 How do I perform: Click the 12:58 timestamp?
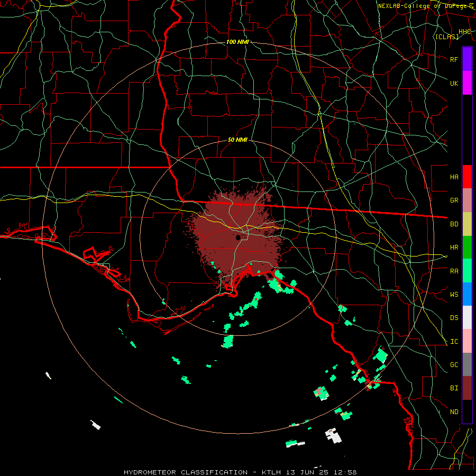346,472
